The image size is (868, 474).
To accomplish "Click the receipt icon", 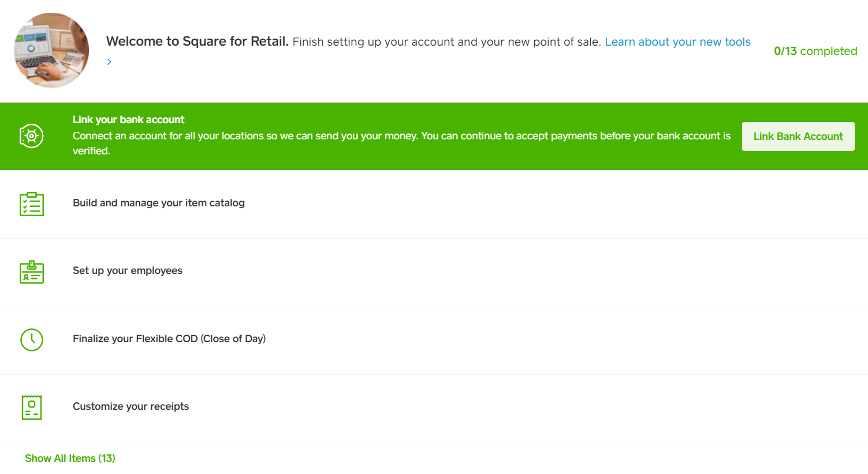I will point(32,408).
